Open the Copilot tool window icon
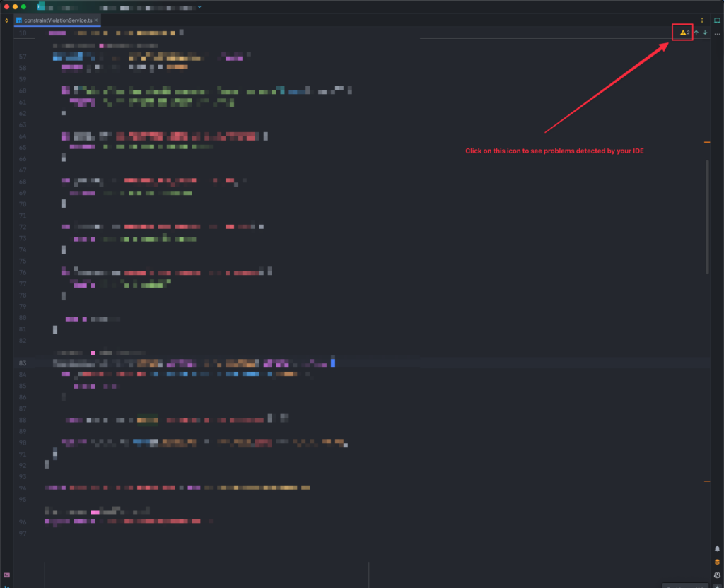 click(x=717, y=575)
